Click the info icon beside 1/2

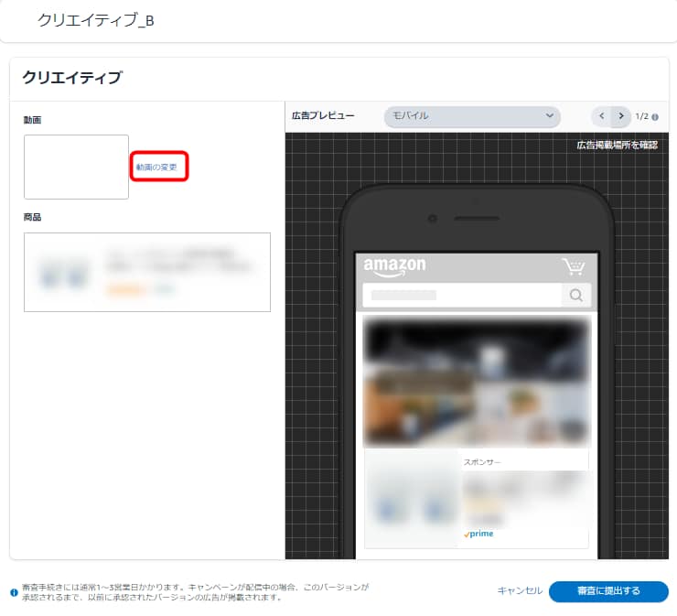point(655,117)
